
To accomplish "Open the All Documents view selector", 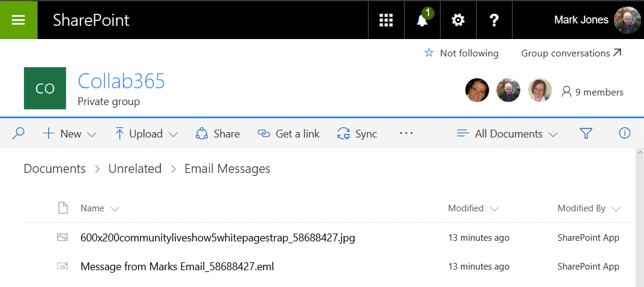I will tap(507, 133).
